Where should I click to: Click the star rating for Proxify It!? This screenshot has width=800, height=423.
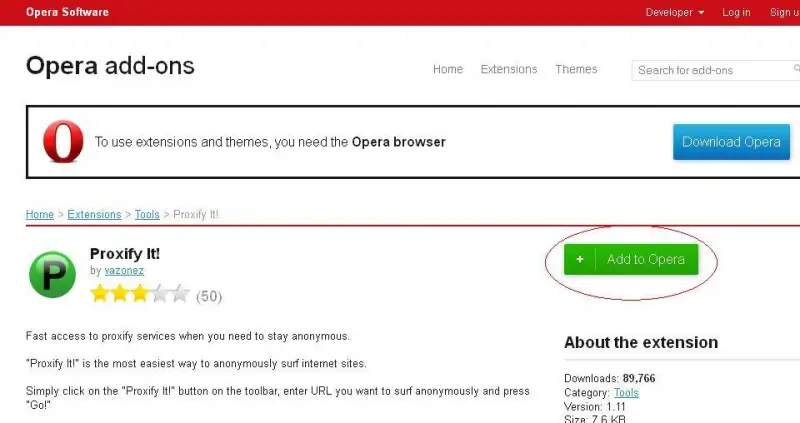(x=140, y=294)
